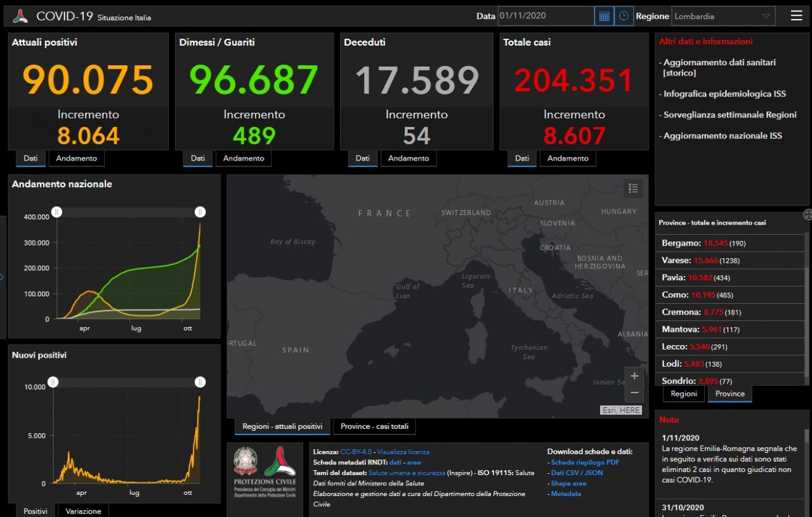Click the clock time icon
This screenshot has width=812, height=517.
tap(624, 16)
